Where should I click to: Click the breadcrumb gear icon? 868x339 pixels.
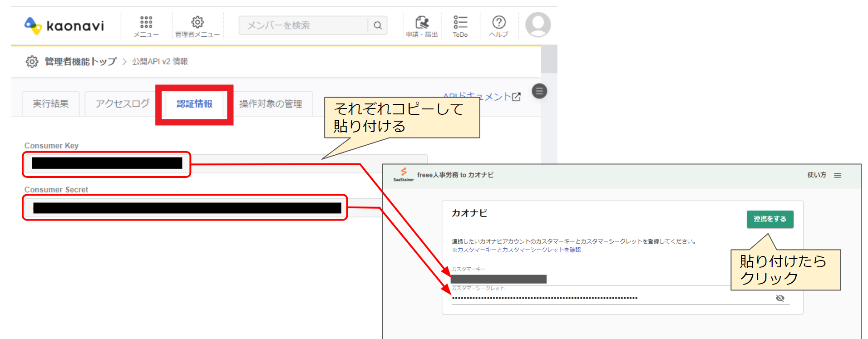[x=32, y=61]
